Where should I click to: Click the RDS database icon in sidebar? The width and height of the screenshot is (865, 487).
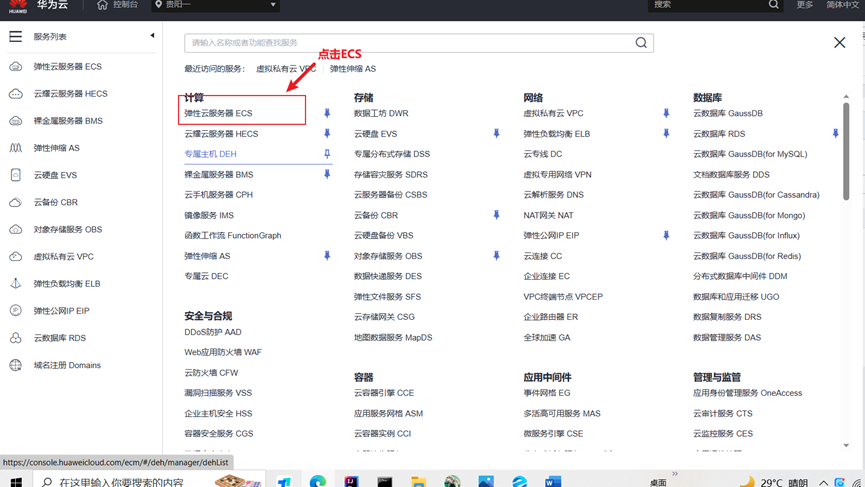tap(15, 338)
